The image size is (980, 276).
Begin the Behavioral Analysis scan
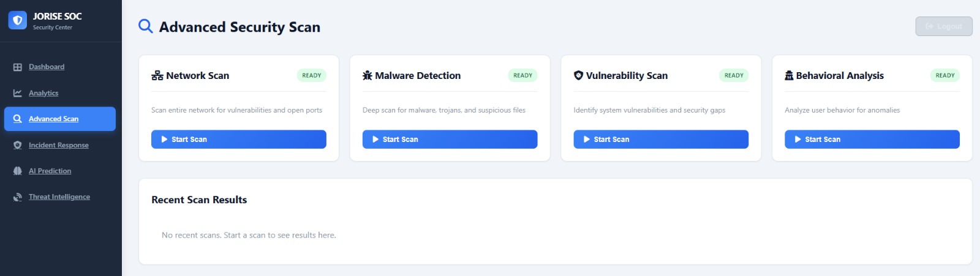click(872, 140)
